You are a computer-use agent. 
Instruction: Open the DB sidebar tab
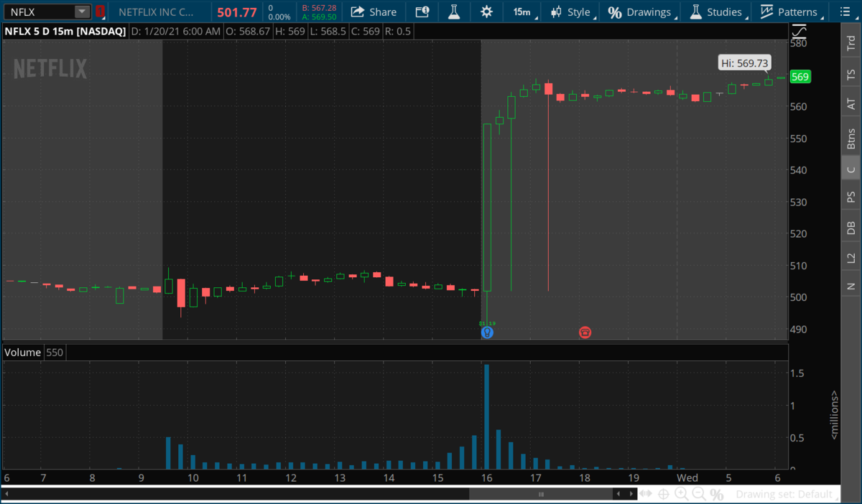pyautogui.click(x=851, y=228)
